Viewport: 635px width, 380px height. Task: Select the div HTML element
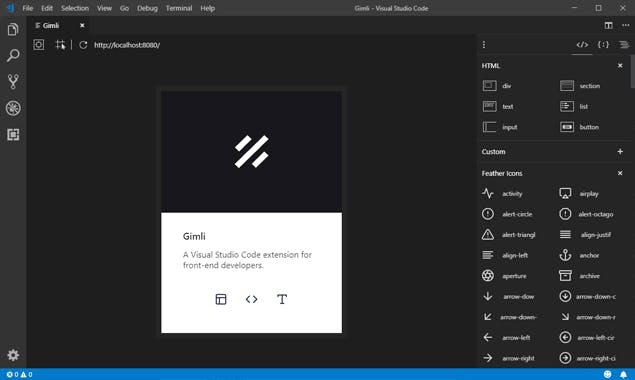point(497,85)
